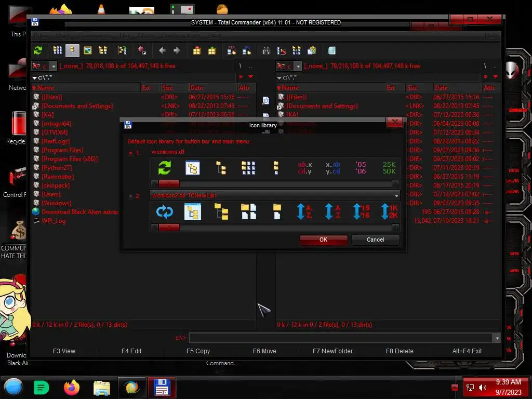Viewport: 532px width, 399px height.
Task: Open the left panel drive c dropdown
Action: pos(53,66)
